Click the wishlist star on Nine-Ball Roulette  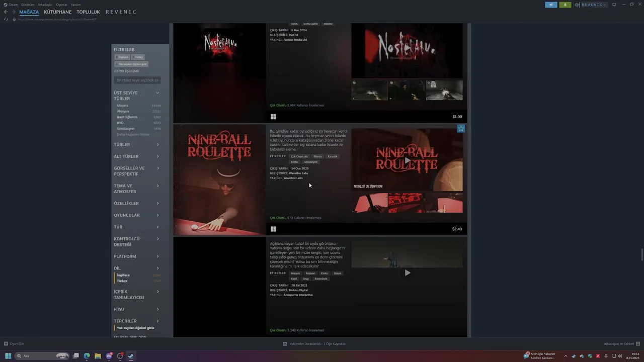pos(461,129)
